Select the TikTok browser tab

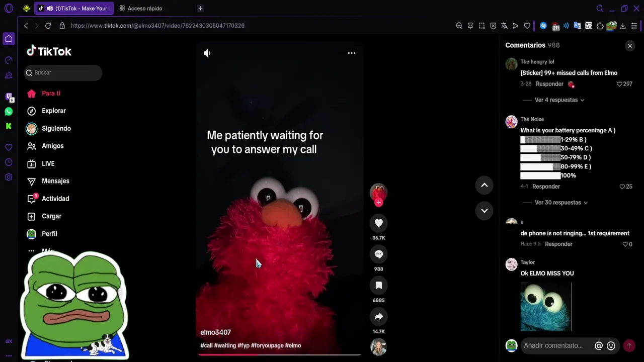click(x=74, y=9)
